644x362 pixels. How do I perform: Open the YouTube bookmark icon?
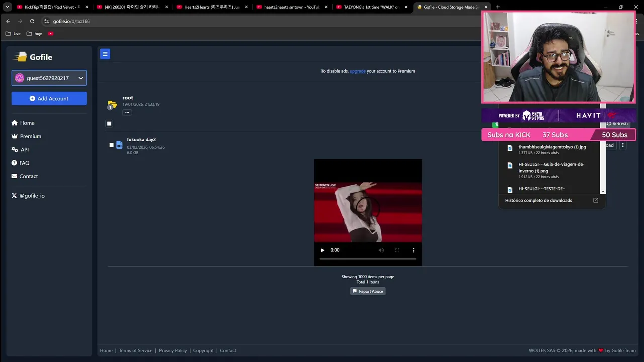pos(51,34)
